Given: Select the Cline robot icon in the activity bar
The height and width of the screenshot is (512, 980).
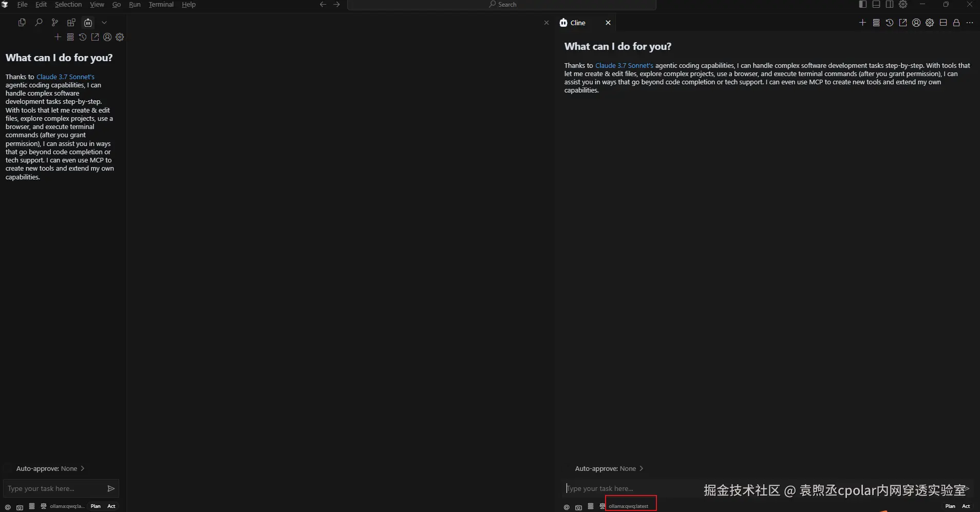Looking at the screenshot, I should pos(88,23).
